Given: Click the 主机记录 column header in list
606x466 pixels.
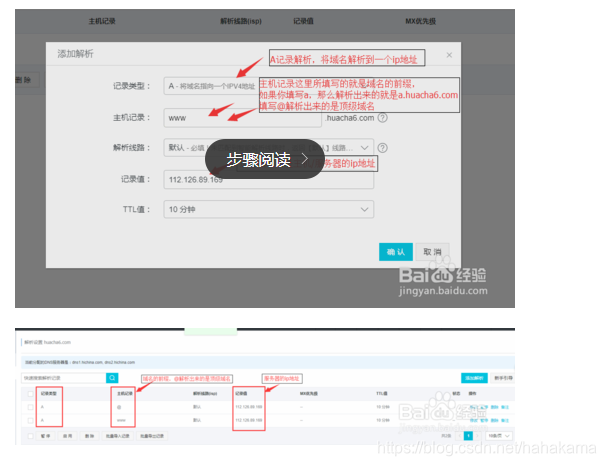Looking at the screenshot, I should click(x=124, y=393).
